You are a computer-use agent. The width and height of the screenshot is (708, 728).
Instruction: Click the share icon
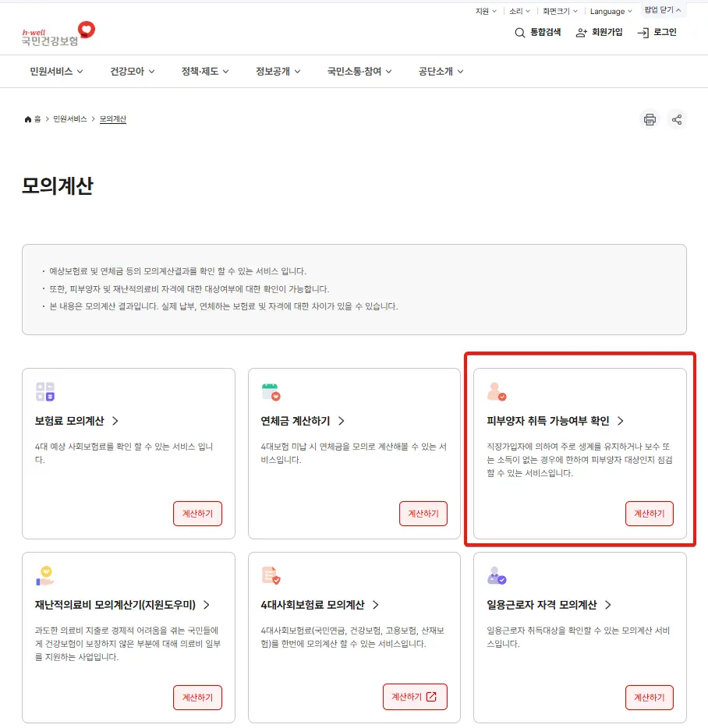click(677, 119)
